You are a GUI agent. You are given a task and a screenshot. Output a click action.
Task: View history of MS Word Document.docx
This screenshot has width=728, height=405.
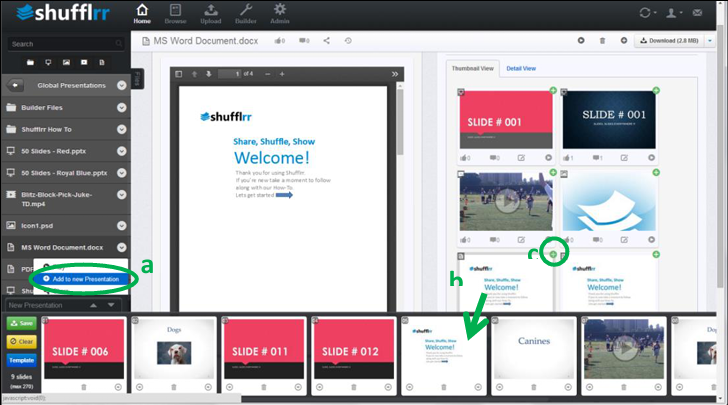(348, 41)
